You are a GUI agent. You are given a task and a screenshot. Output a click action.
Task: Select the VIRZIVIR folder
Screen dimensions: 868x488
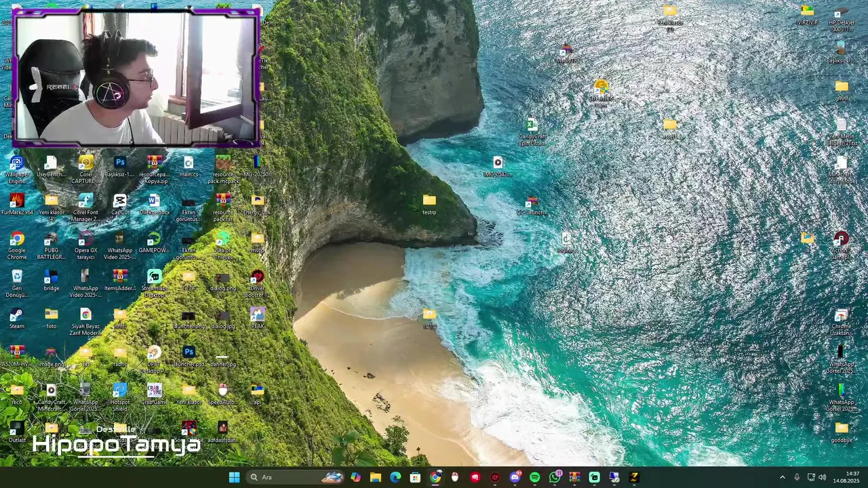[807, 15]
